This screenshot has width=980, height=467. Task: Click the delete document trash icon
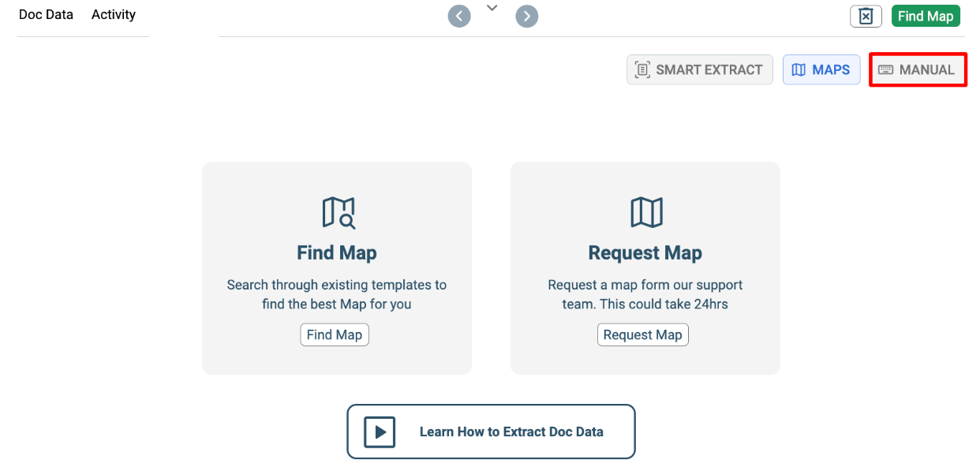coord(866,16)
